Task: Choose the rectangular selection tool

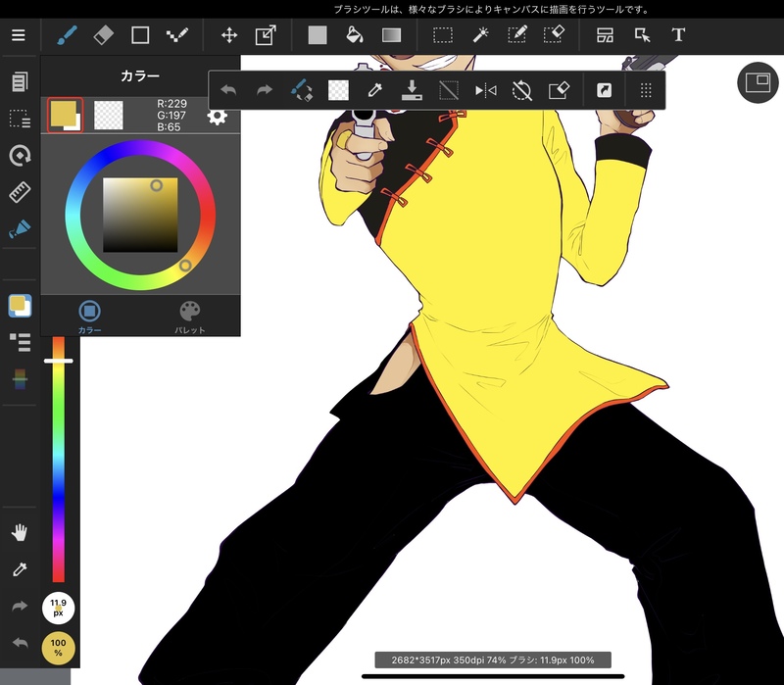Action: point(443,35)
